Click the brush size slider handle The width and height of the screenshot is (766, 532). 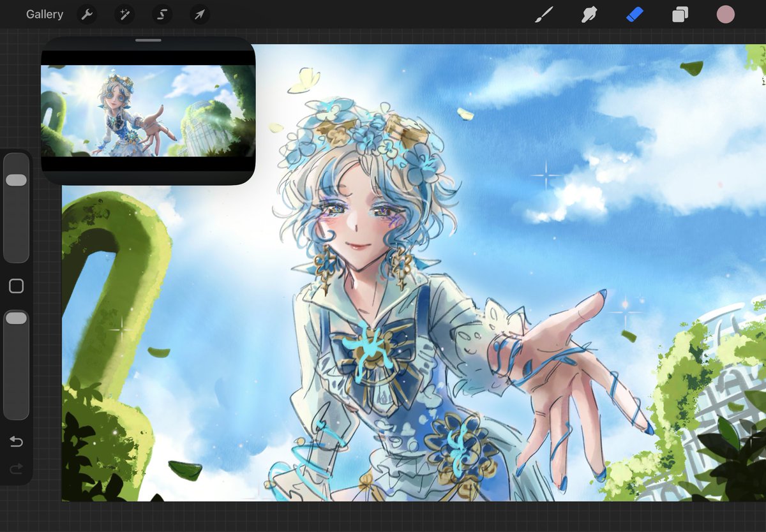(x=16, y=181)
